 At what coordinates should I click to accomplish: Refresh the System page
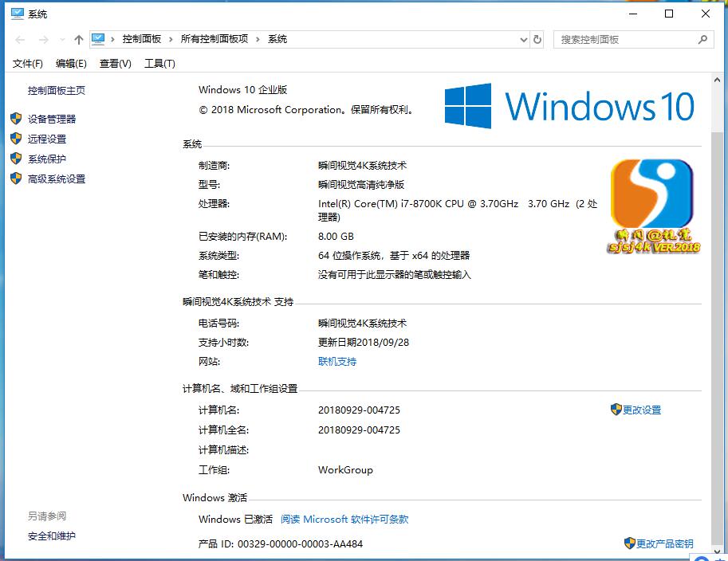tap(537, 39)
